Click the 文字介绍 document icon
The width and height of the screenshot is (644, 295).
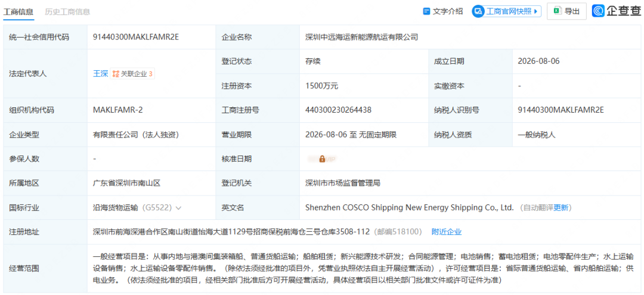click(426, 11)
